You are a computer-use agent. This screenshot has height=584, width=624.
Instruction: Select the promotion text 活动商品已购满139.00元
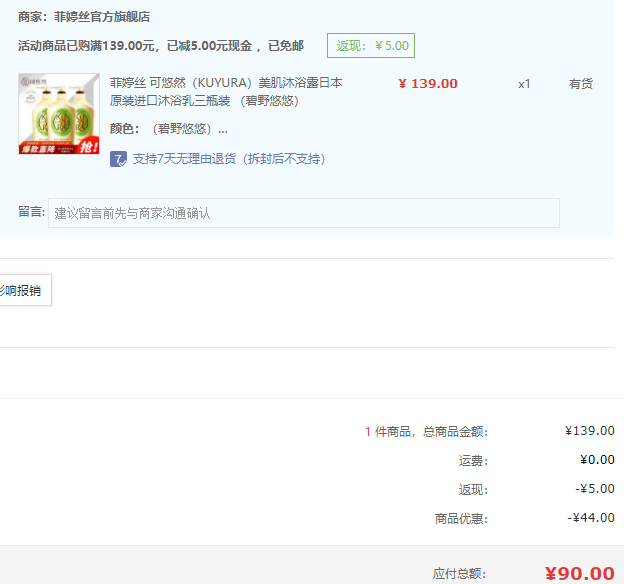85,46
